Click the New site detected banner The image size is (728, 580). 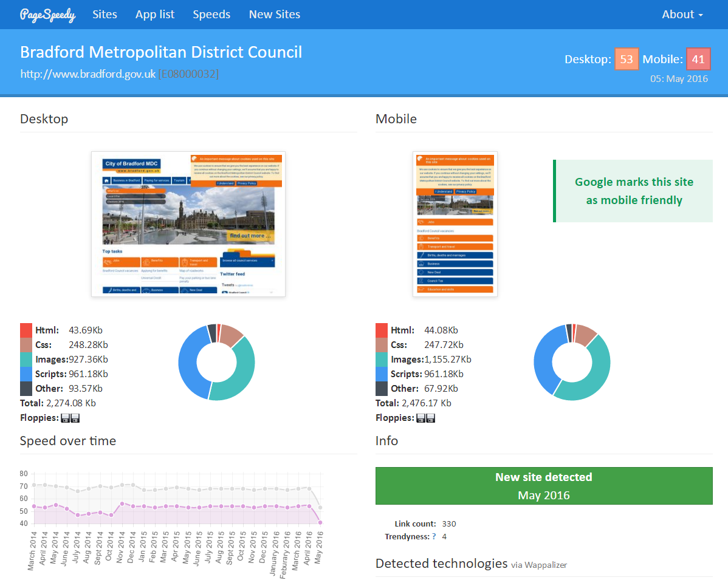click(544, 486)
